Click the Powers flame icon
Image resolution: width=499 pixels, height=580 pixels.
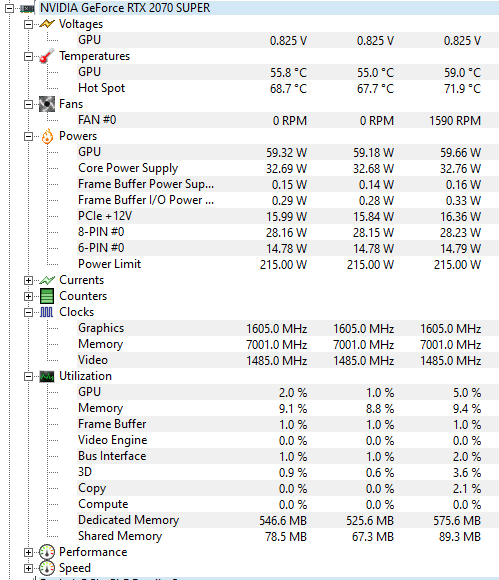[47, 136]
